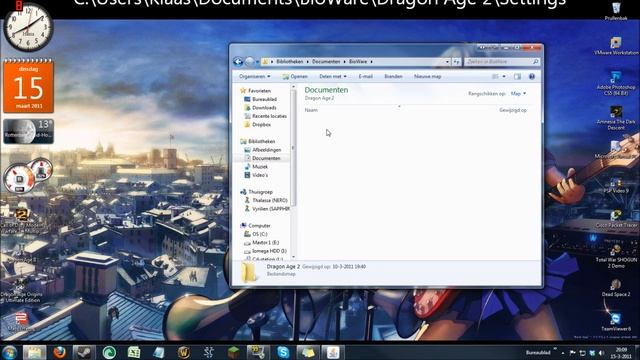Image resolution: width=640 pixels, height=360 pixels.
Task: Select Thalassa (NERO) homegroup member
Action: (266, 200)
